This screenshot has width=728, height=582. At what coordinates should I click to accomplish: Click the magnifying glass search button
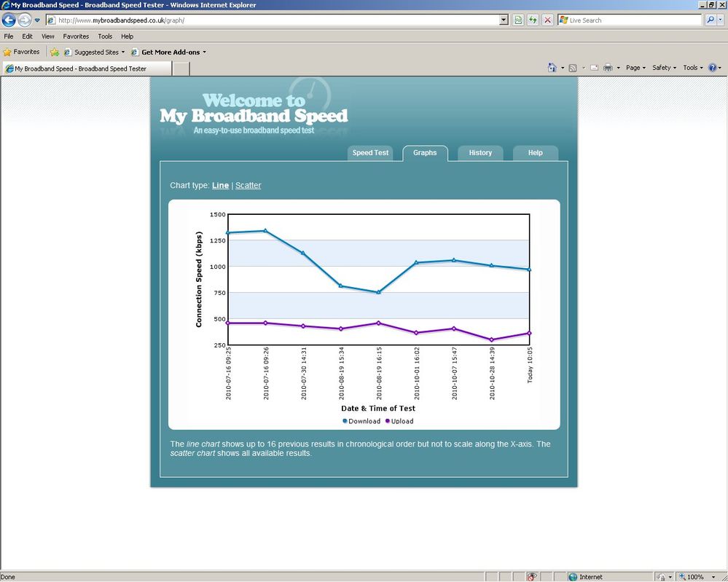click(711, 20)
